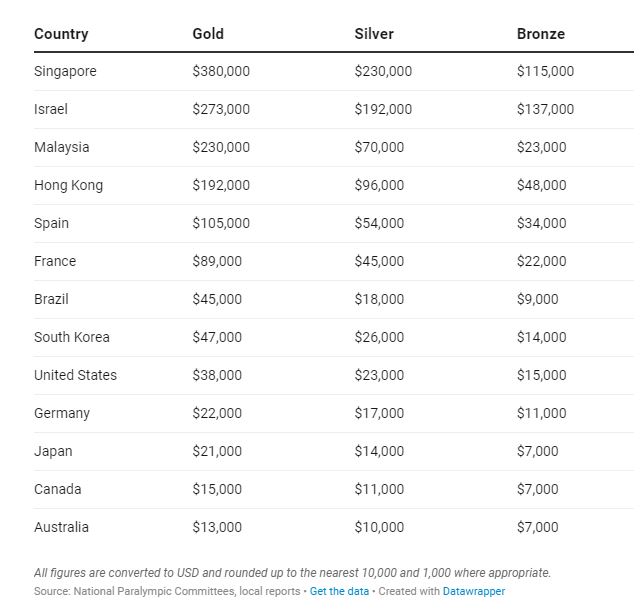Select the France country cell
Viewport: 643px width, 616px height.
[x=55, y=261]
